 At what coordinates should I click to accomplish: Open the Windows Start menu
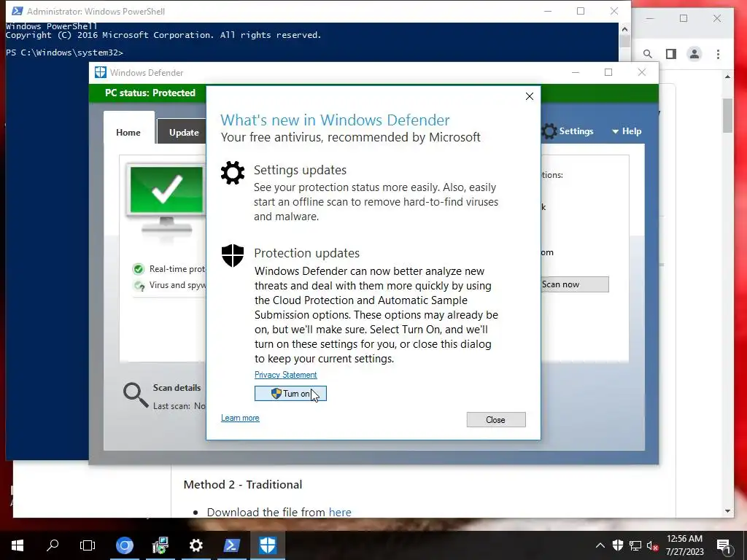click(x=18, y=545)
